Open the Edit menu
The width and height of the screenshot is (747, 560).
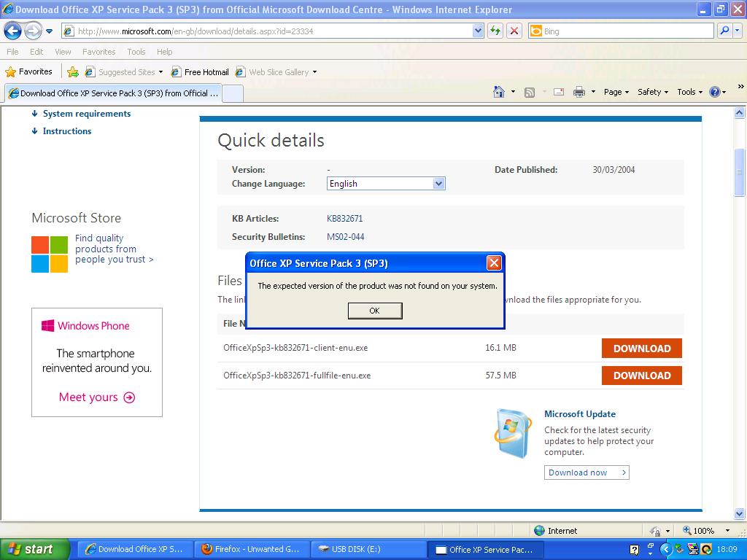pos(36,52)
